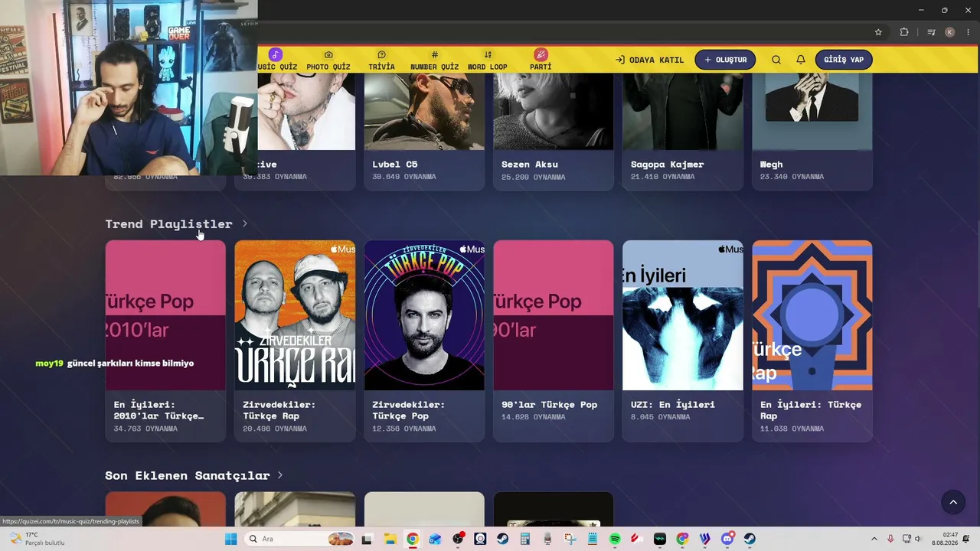Open Chrome extensions puzzle icon

coord(904,32)
